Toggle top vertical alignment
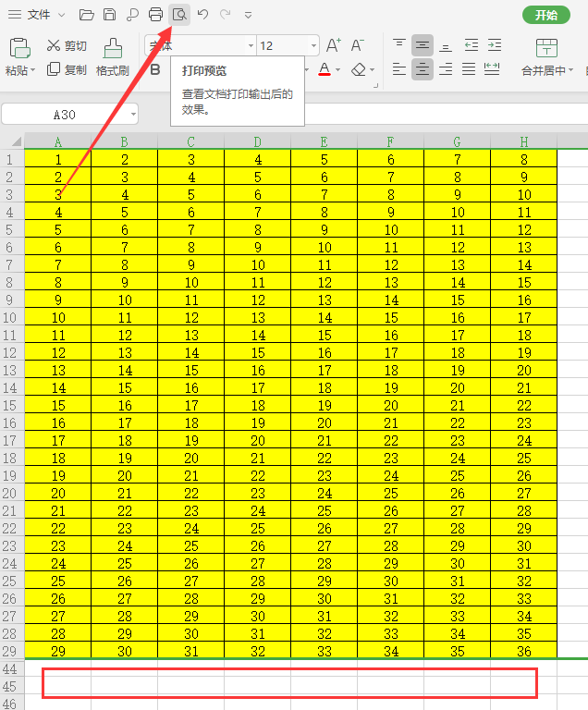 (x=399, y=44)
